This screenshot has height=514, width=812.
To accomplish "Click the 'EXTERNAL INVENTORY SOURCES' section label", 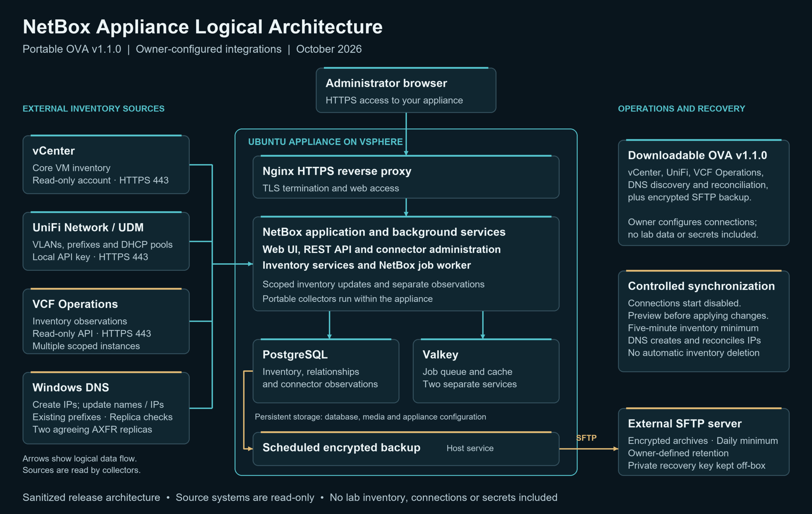I will (x=93, y=108).
